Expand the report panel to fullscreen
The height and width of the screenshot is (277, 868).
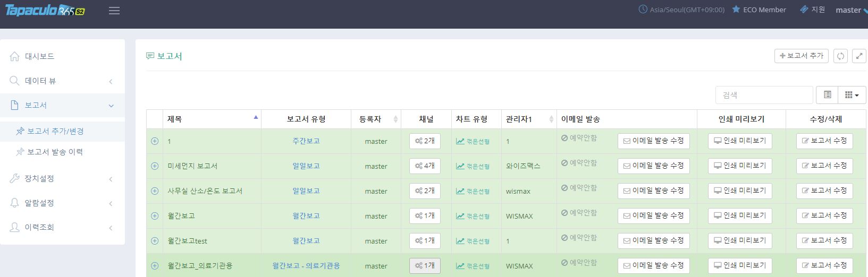pyautogui.click(x=859, y=56)
